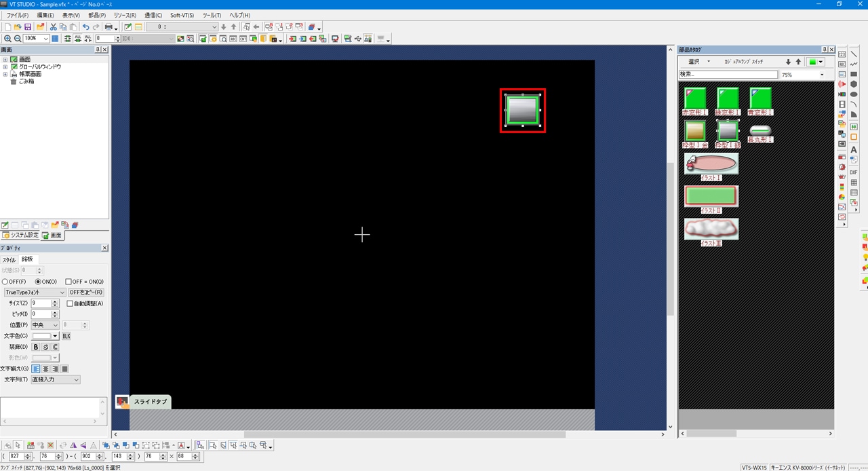
Task: Open the 部品(P) menu
Action: pos(97,15)
